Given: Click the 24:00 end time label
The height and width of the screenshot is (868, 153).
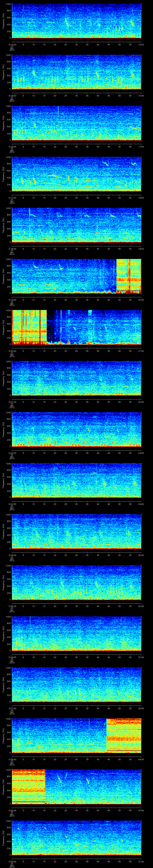Looking at the screenshot, I should pos(141,504).
